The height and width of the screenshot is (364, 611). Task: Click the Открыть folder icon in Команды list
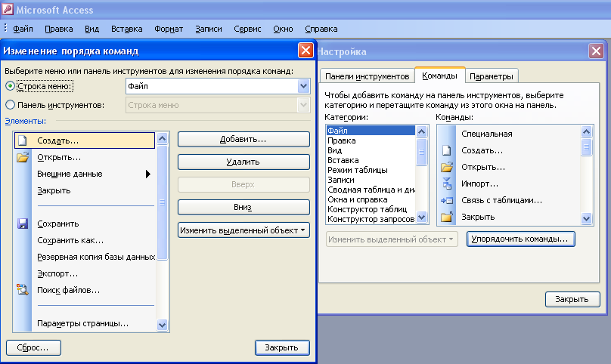[x=447, y=167]
